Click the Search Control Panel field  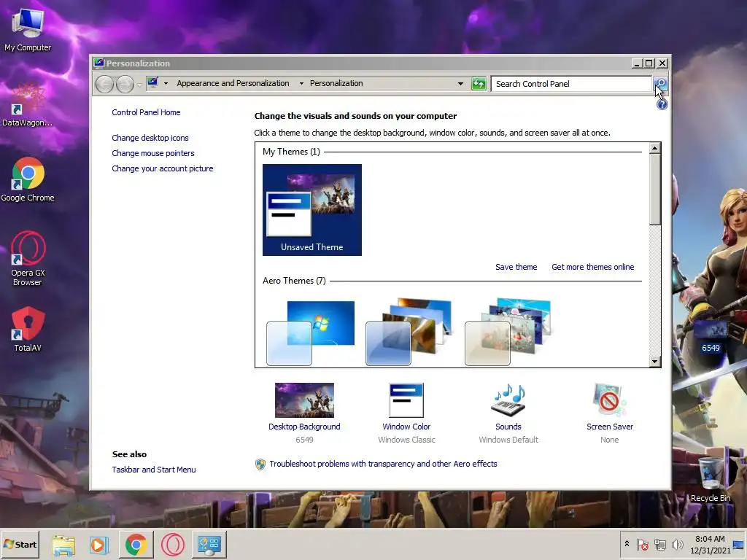(x=571, y=84)
